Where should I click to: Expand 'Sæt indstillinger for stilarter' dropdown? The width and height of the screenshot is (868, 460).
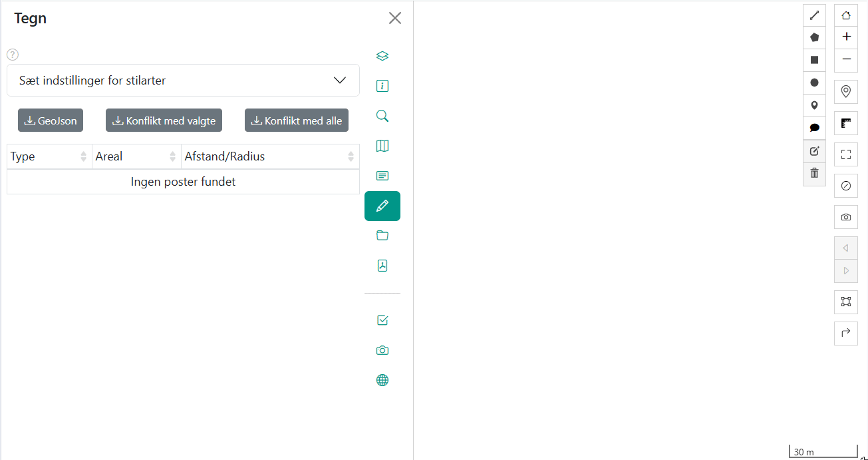(183, 81)
